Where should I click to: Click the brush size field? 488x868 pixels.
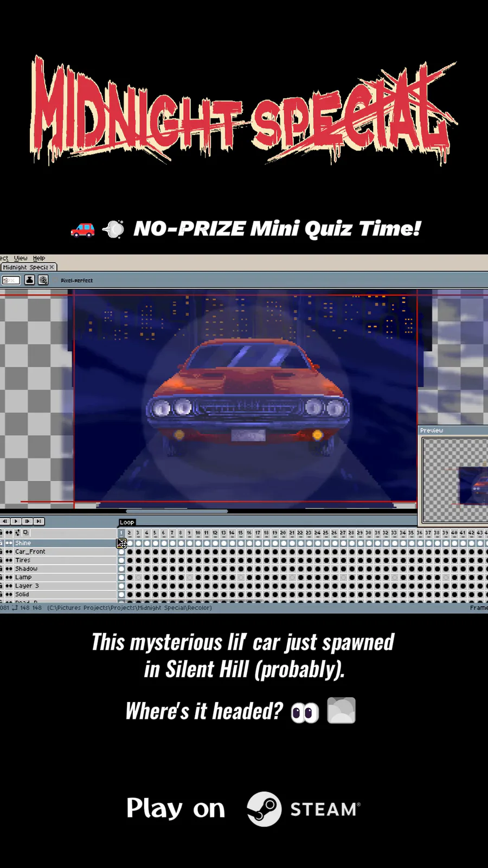click(11, 280)
